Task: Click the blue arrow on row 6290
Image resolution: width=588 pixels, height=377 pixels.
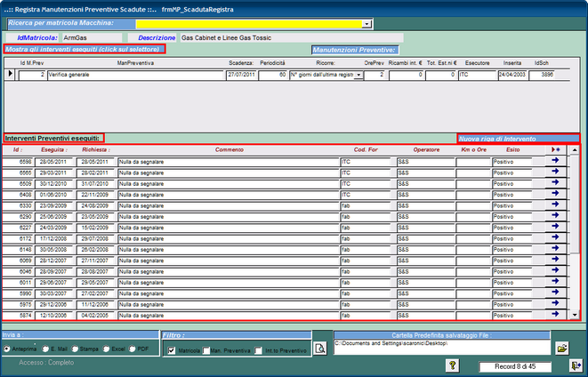Action: (555, 215)
